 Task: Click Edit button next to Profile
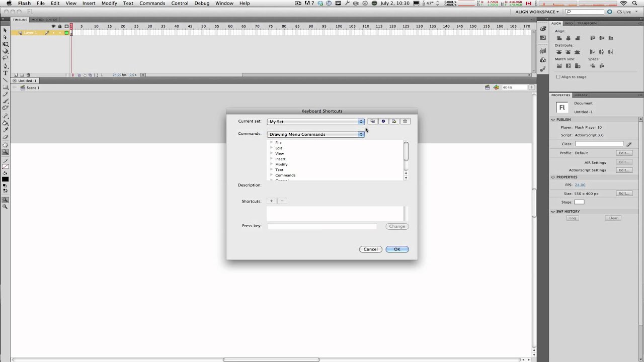tap(624, 153)
